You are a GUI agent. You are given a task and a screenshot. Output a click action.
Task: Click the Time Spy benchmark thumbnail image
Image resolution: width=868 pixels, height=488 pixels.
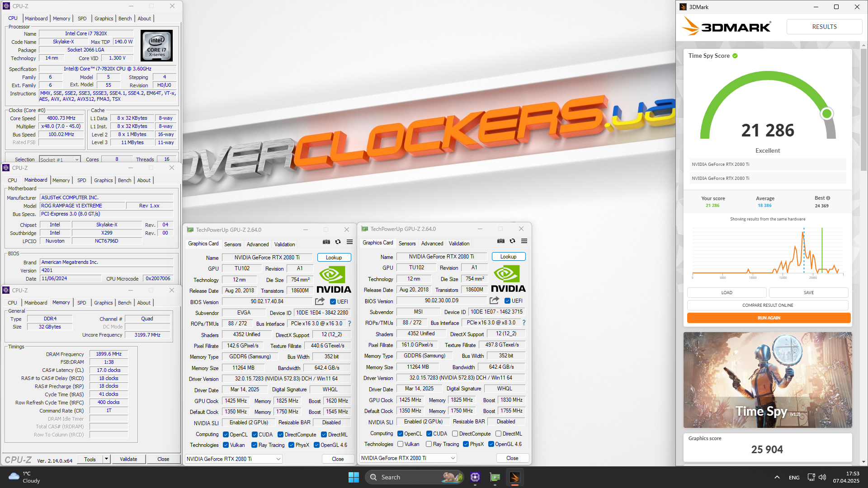[768, 380]
